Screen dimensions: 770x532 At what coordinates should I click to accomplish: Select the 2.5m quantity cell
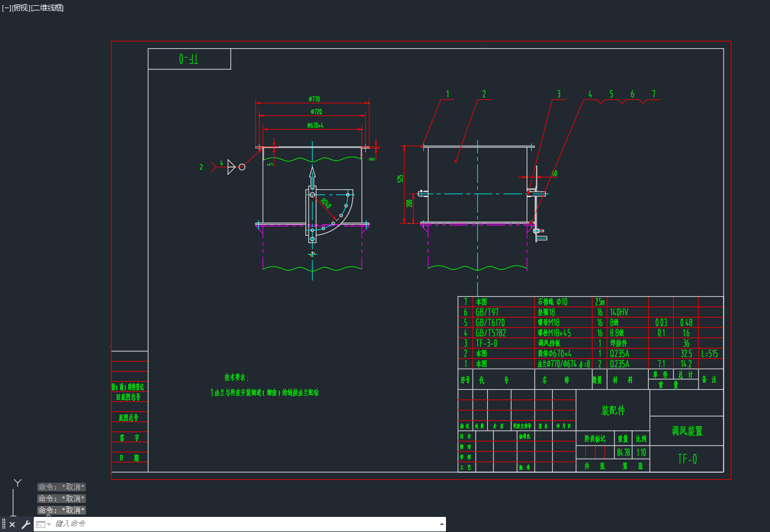(600, 301)
